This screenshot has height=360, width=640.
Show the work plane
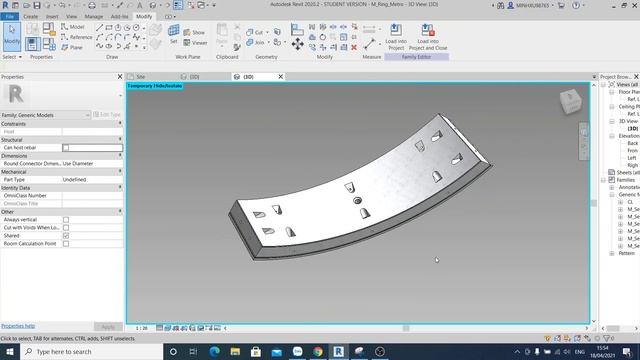pyautogui.click(x=194, y=32)
